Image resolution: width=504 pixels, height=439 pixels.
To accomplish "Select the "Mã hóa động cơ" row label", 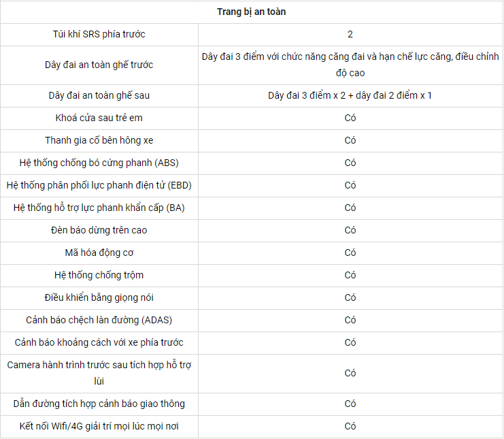I will tap(99, 253).
